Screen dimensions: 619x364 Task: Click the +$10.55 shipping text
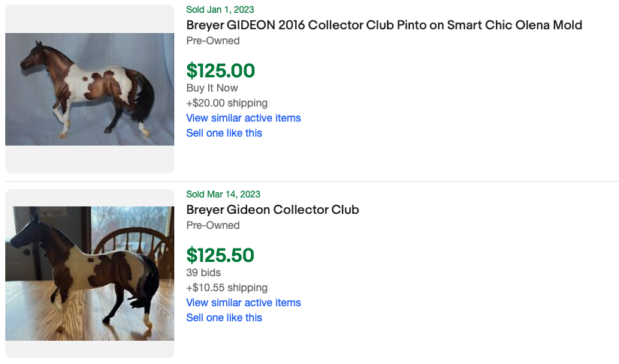227,287
